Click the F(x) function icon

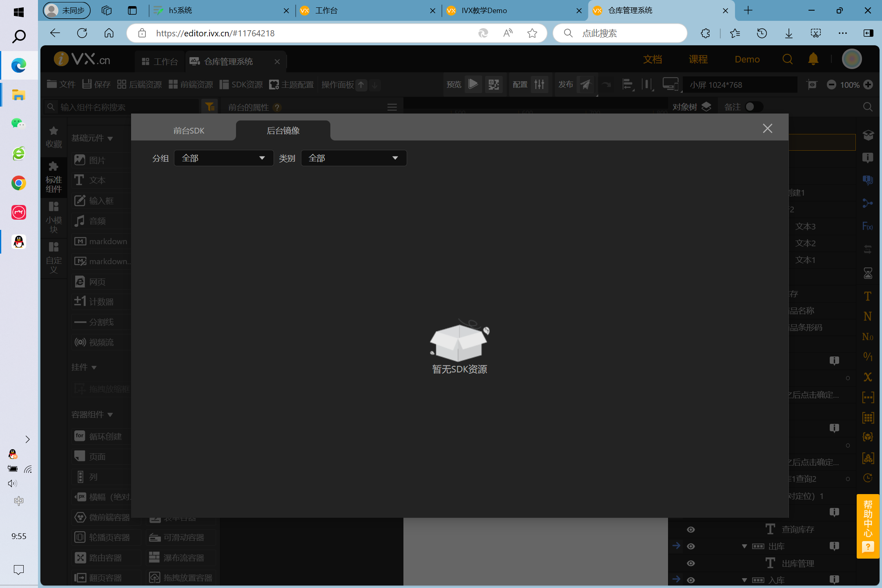(868, 226)
